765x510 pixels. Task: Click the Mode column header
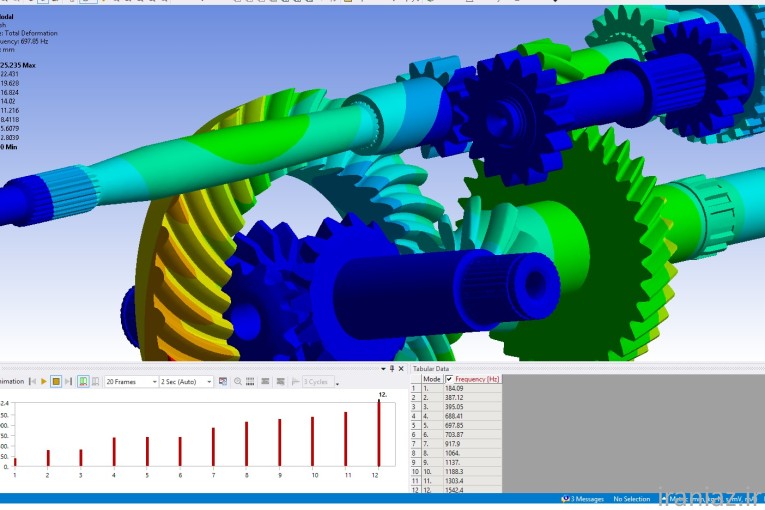[432, 379]
